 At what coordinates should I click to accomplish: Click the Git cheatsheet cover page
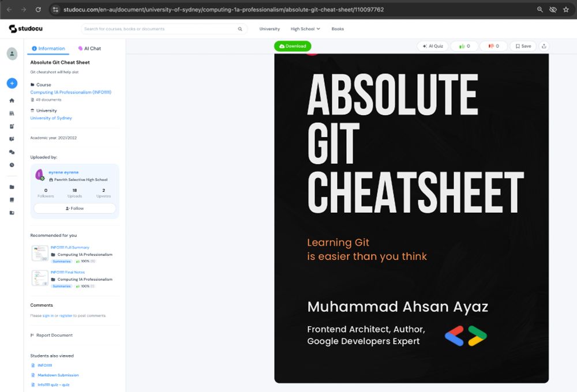pos(411,218)
